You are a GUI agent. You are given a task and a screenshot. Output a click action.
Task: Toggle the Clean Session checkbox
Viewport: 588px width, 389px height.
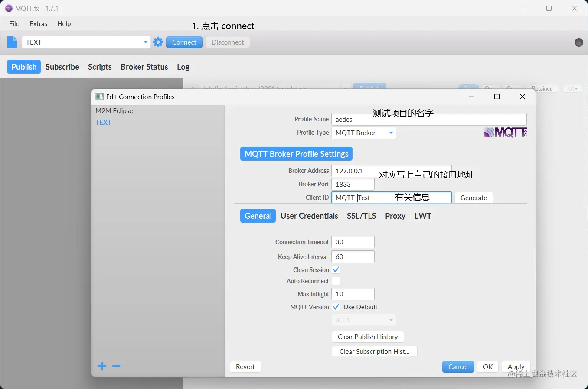click(x=336, y=269)
